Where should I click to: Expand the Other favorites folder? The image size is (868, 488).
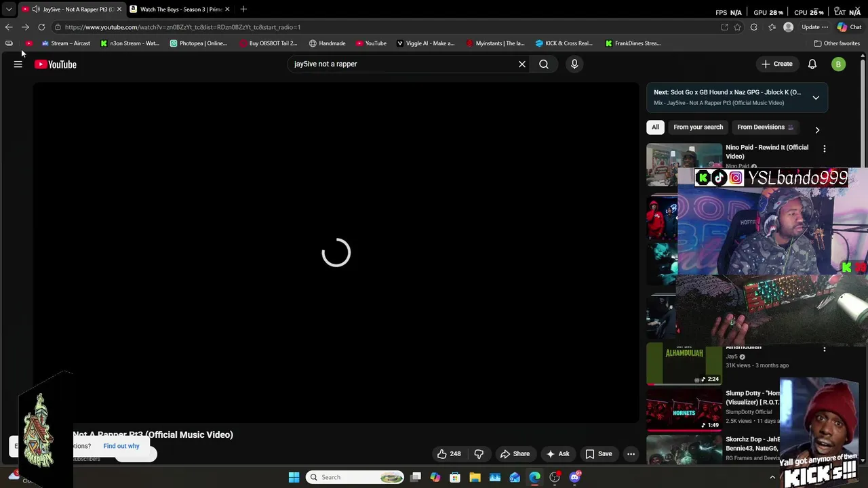pyautogui.click(x=837, y=43)
